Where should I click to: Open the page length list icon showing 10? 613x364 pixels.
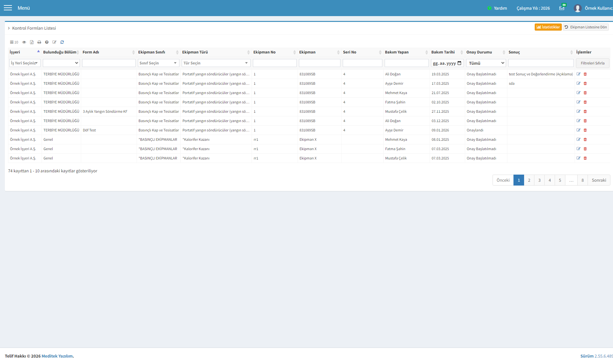pos(14,42)
